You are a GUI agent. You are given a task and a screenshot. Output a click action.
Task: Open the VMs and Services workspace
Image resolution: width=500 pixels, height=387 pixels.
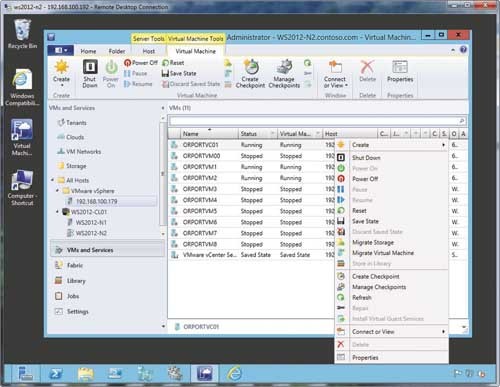click(x=107, y=250)
